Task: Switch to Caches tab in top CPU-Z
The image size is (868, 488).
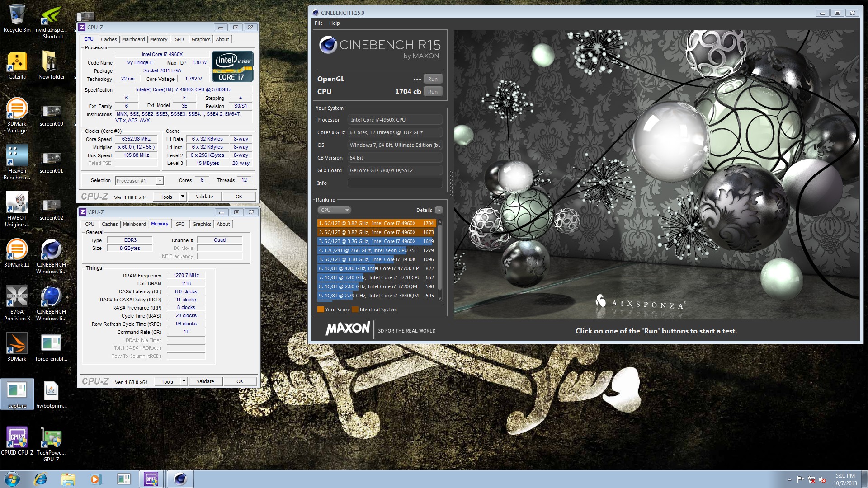Action: pyautogui.click(x=108, y=39)
